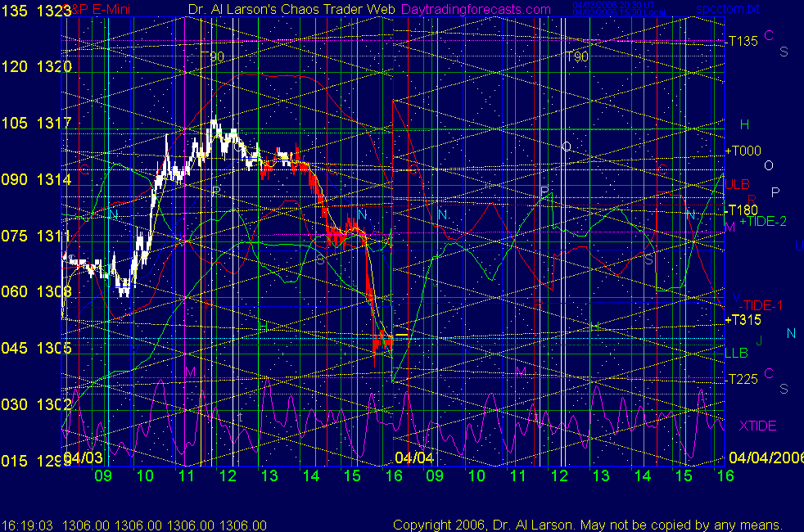Viewport: 804px width, 532px height.
Task: Click the "090 1314" price axis label
Action: [x=36, y=179]
